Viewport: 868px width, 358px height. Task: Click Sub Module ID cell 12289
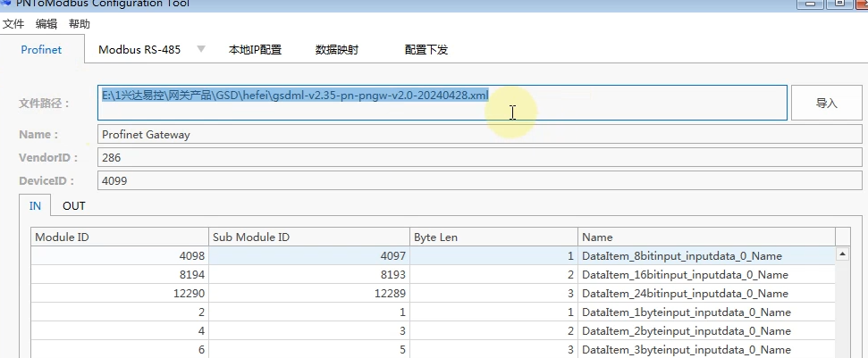click(x=309, y=294)
